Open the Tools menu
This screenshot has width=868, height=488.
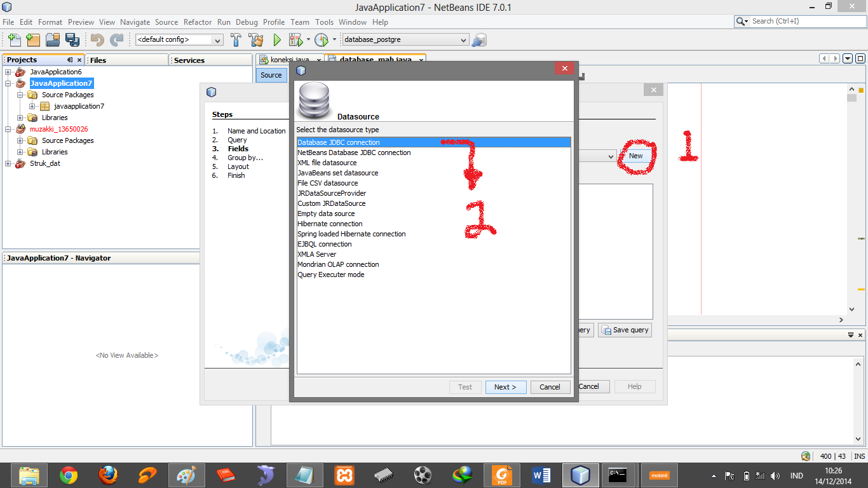[324, 22]
